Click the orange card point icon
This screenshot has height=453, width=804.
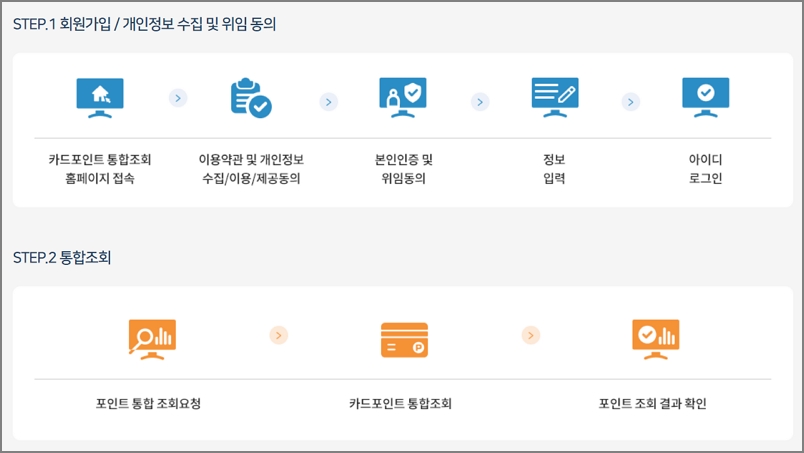[x=405, y=340]
